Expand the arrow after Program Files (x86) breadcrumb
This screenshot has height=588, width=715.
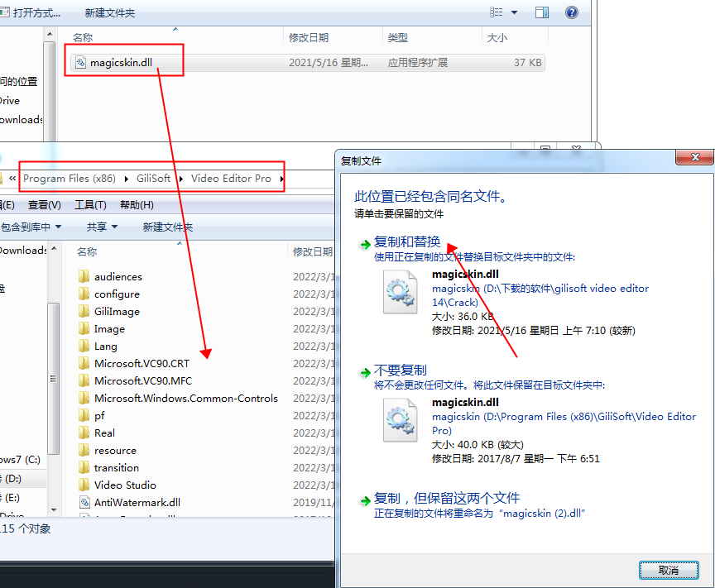pyautogui.click(x=127, y=179)
